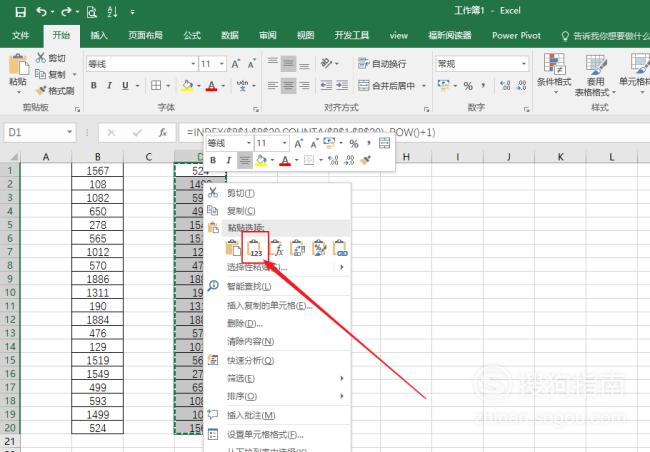Click Format as Table (套用表格格式) button

(595, 75)
